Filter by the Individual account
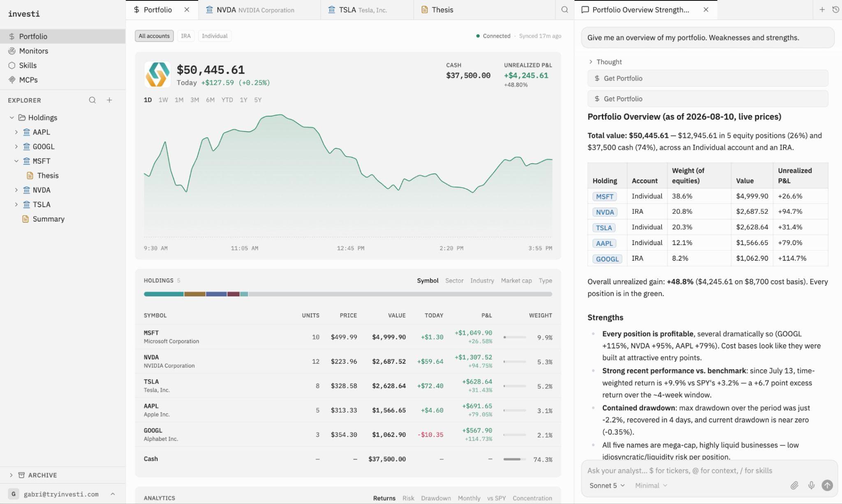The height and width of the screenshot is (504, 842). pos(215,36)
